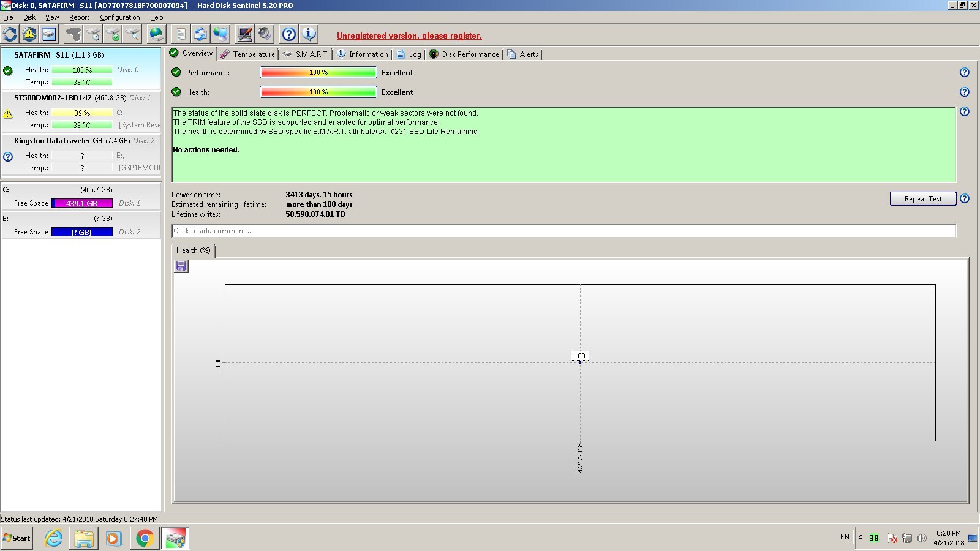This screenshot has height=551, width=980.
Task: Open Internet Explorer from taskbar
Action: tap(54, 538)
